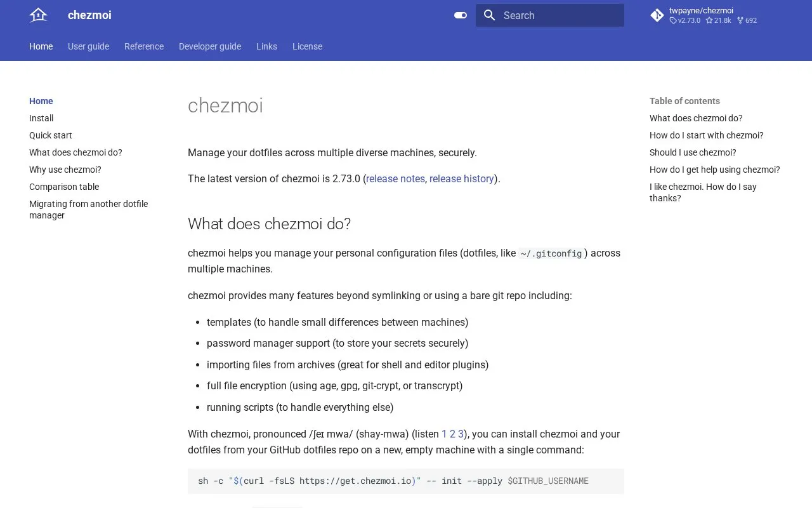This screenshot has width=812, height=508.
Task: Jump to How do I get help using chezmoi?
Action: click(x=715, y=170)
